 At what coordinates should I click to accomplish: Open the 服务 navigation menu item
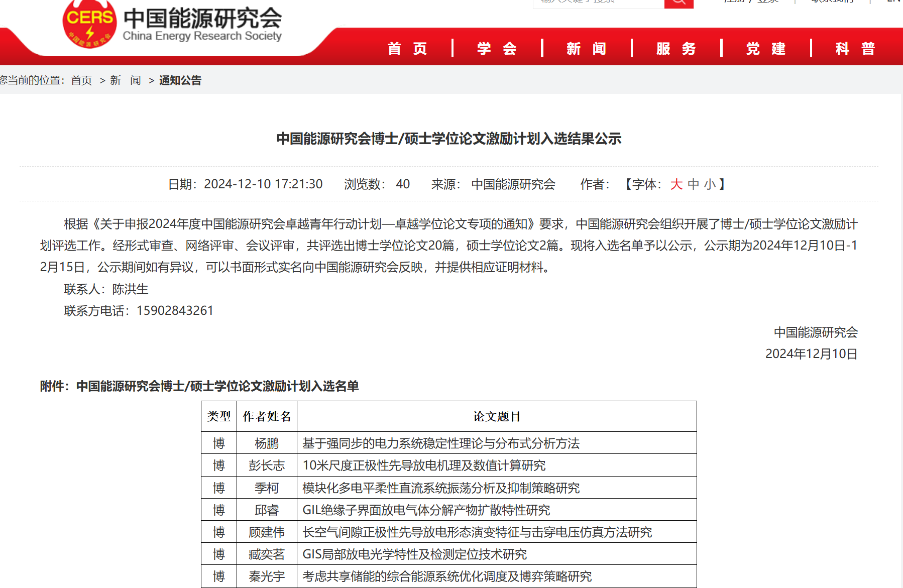676,49
